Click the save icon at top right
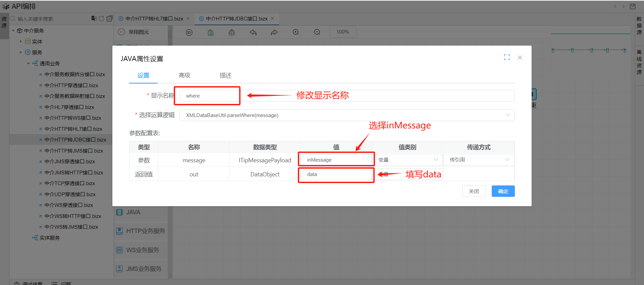Screen dimensions: 644x285 point(633,6)
